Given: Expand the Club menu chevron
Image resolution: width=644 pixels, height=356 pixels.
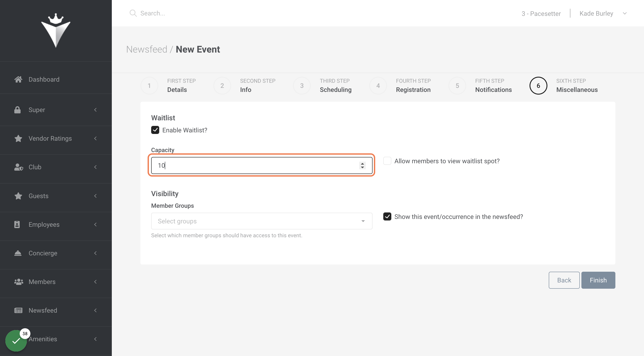Looking at the screenshot, I should point(95,167).
